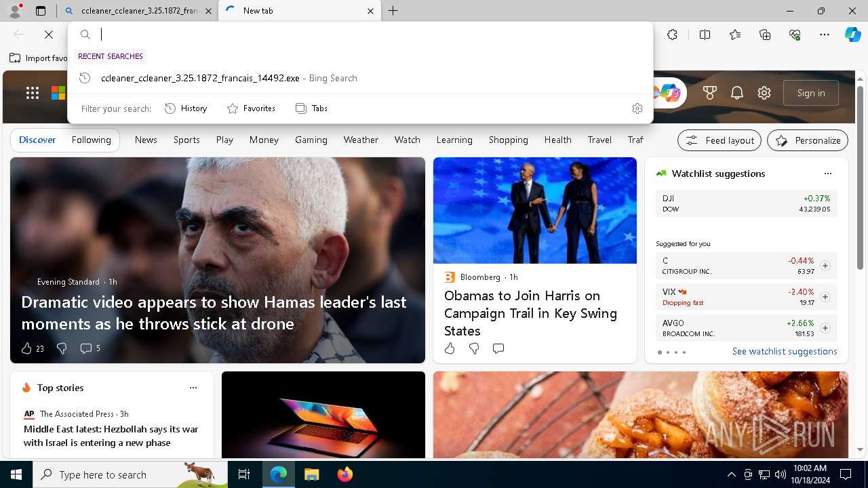Open the Watch category
This screenshot has height=488, width=868.
[408, 140]
